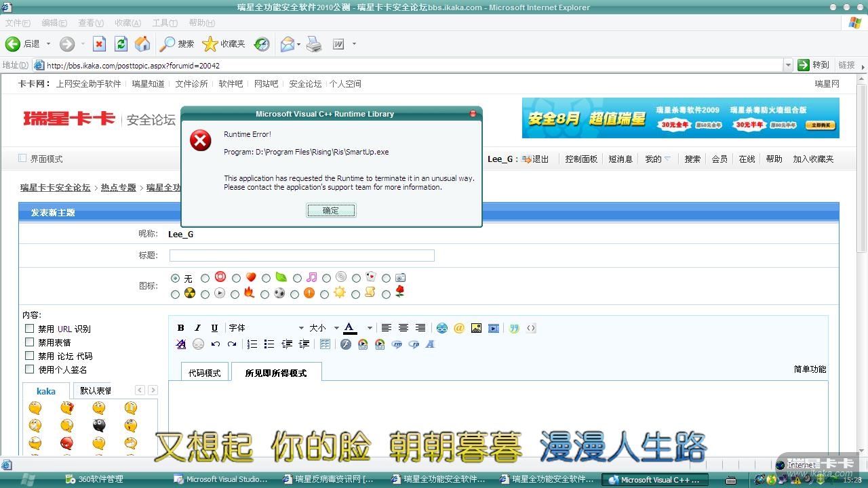This screenshot has width=868, height=488.
Task: Align text right in the editor
Action: [x=420, y=328]
